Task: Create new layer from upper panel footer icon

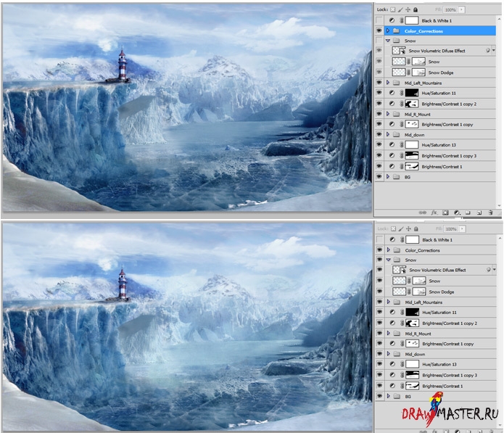Action: click(479, 213)
